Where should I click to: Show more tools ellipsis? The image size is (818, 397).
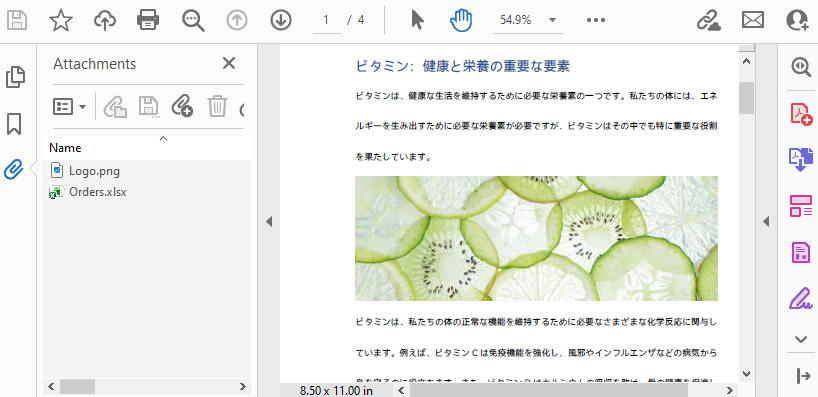[x=596, y=20]
